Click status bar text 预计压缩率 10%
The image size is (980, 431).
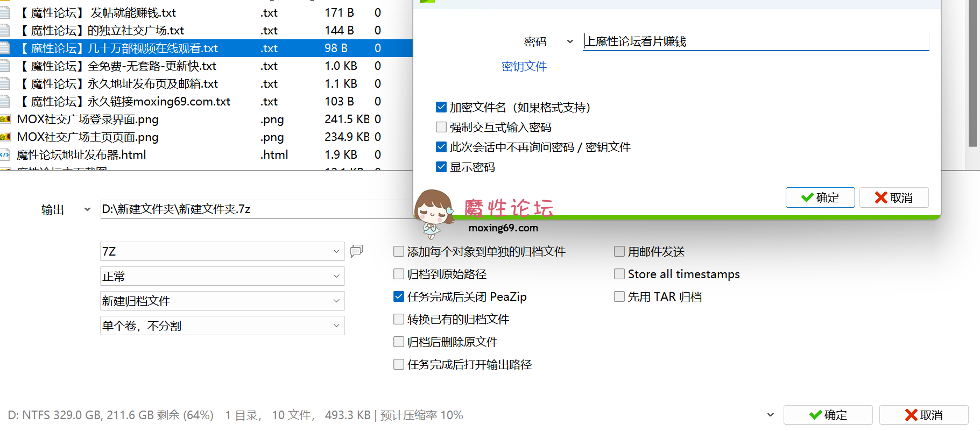pyautogui.click(x=422, y=415)
